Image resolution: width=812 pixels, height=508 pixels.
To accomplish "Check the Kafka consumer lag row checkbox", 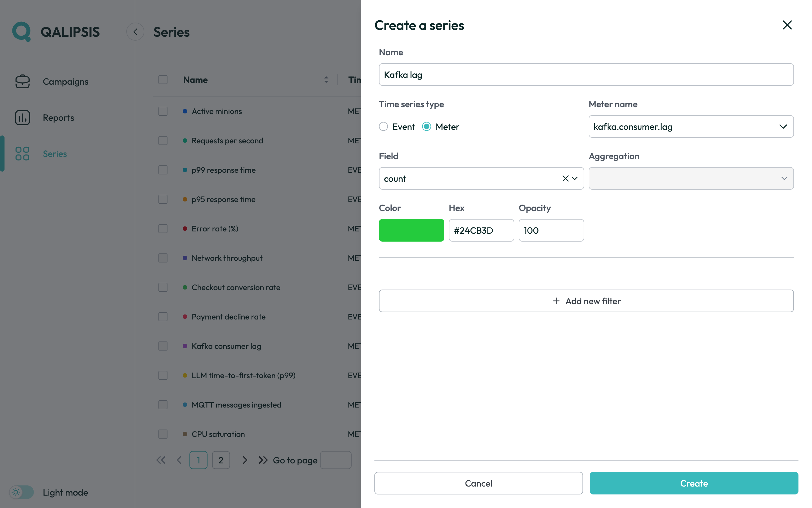I will pyautogui.click(x=163, y=346).
